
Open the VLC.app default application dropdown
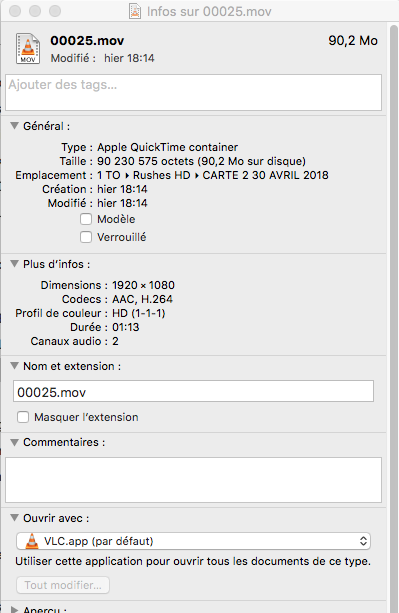(x=193, y=541)
